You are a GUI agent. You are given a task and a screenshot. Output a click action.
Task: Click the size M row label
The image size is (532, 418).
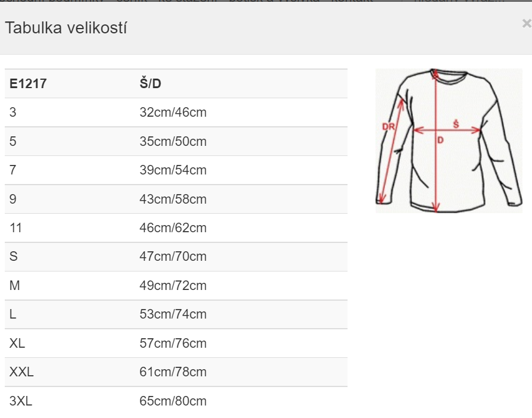click(15, 286)
